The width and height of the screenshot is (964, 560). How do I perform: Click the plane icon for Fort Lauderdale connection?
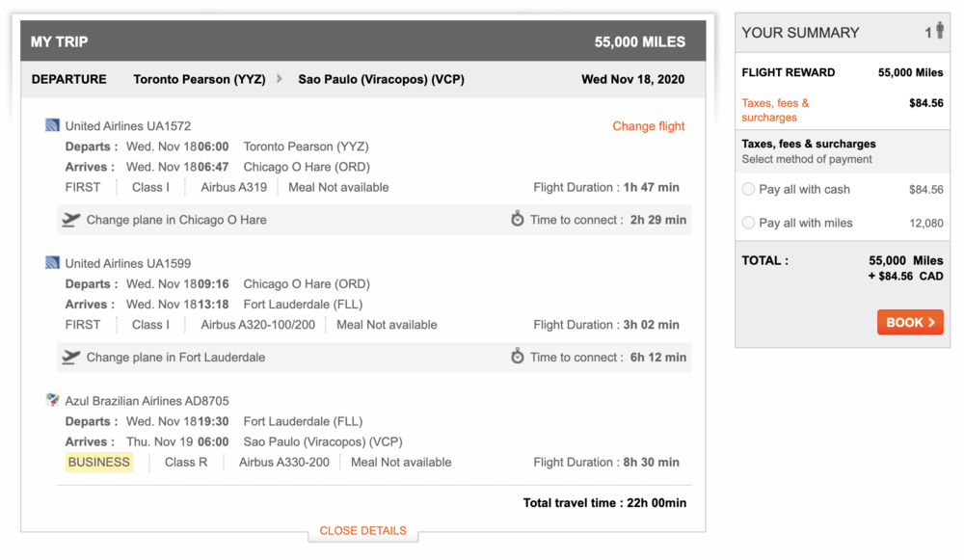click(70, 357)
